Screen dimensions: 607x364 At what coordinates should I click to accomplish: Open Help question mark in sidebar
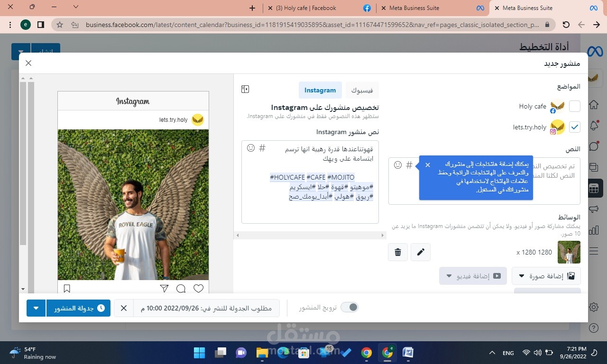593,328
